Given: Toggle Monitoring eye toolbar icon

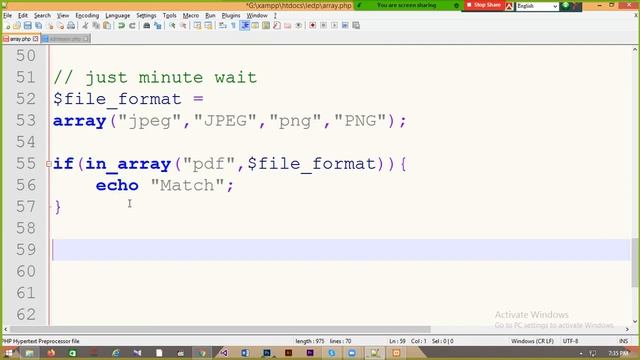Looking at the screenshot, I should tap(298, 26).
